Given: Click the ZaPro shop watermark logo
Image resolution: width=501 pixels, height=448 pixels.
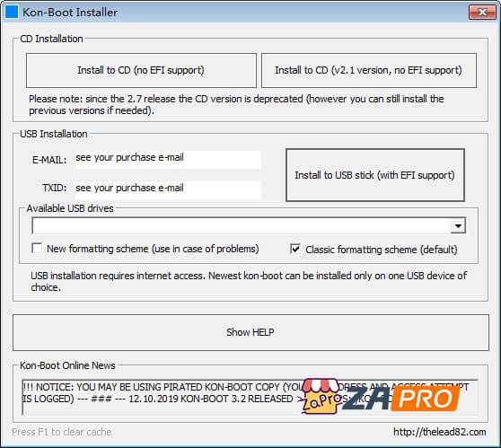Looking at the screenshot, I should tap(380, 397).
